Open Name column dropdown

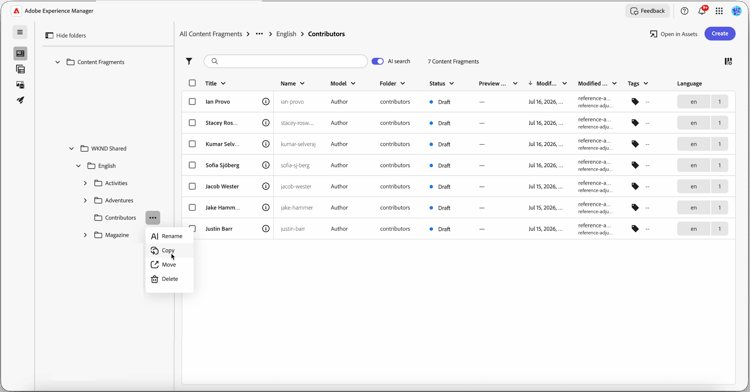tap(302, 83)
